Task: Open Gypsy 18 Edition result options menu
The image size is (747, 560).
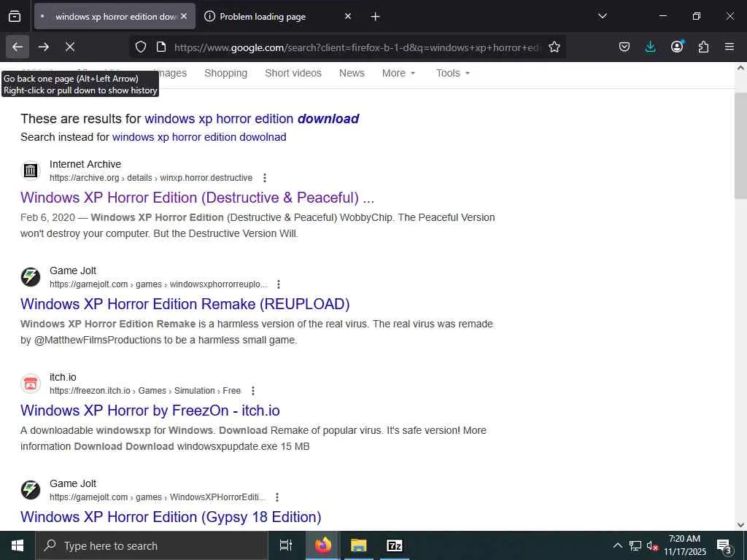Action: click(276, 497)
